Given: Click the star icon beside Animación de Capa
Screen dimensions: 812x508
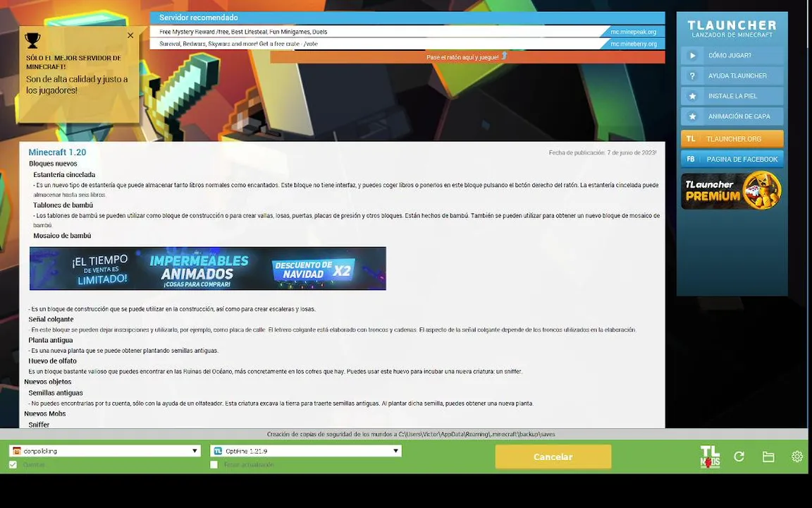Looking at the screenshot, I should 692,116.
